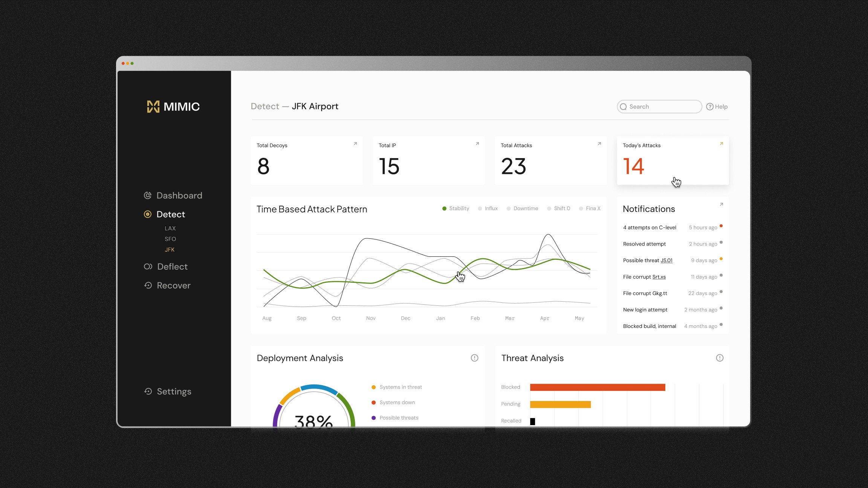Expand the Total Decoys card arrow
Image resolution: width=868 pixels, height=488 pixels.
click(355, 144)
